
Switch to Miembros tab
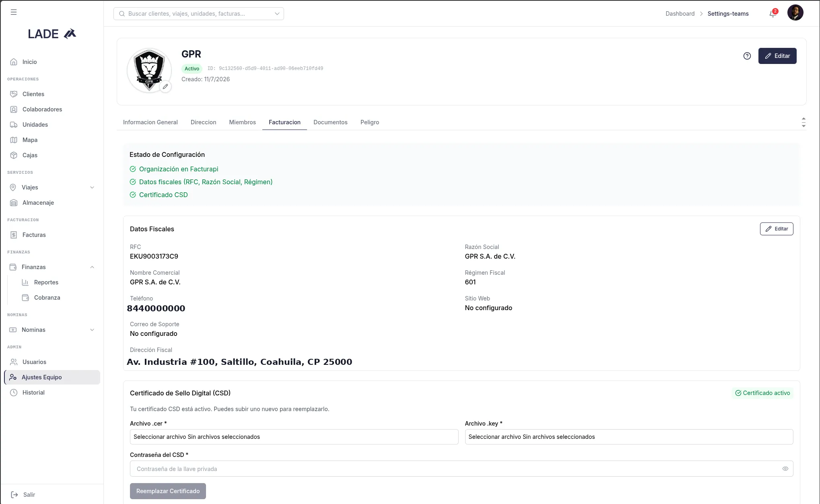click(242, 122)
